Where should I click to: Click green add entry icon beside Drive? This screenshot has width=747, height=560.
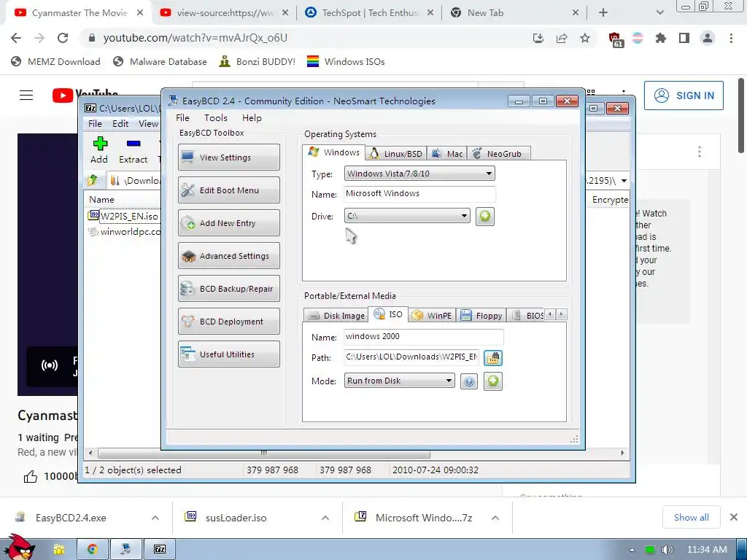click(484, 216)
